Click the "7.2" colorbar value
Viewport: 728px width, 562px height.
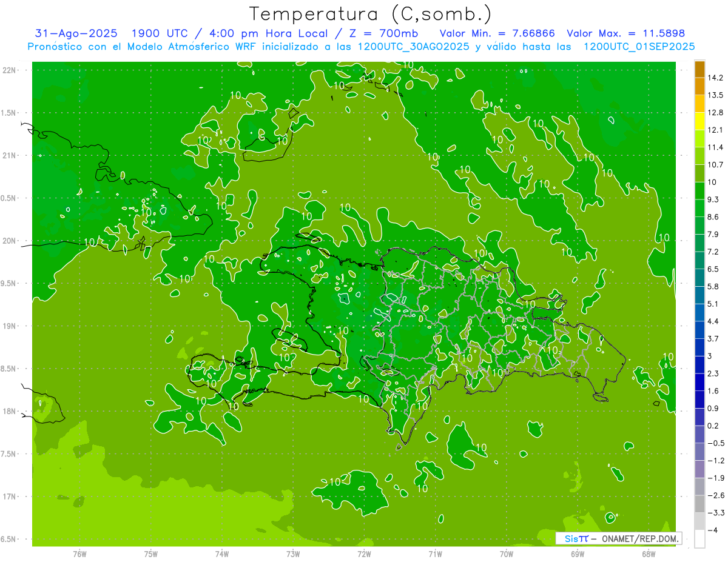pos(713,252)
